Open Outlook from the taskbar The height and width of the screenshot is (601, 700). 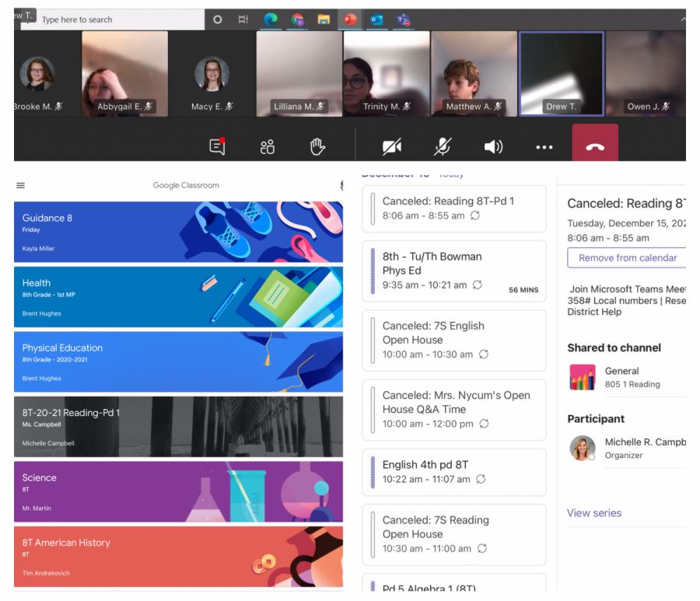click(x=376, y=19)
